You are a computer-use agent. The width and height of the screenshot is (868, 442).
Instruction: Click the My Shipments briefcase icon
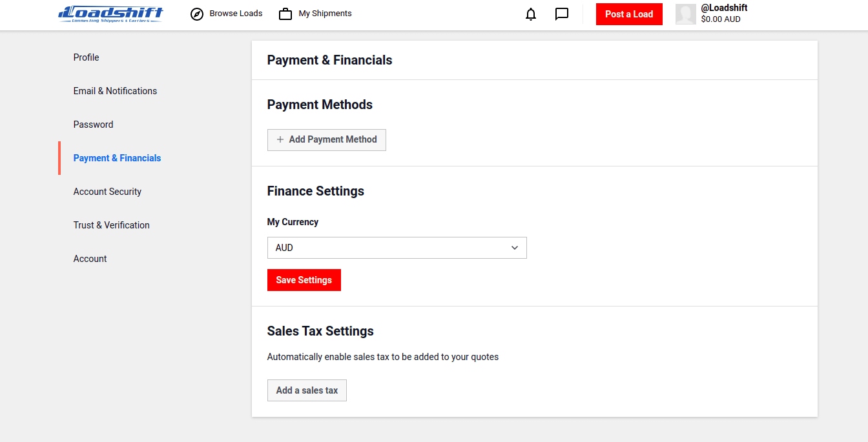tap(285, 14)
